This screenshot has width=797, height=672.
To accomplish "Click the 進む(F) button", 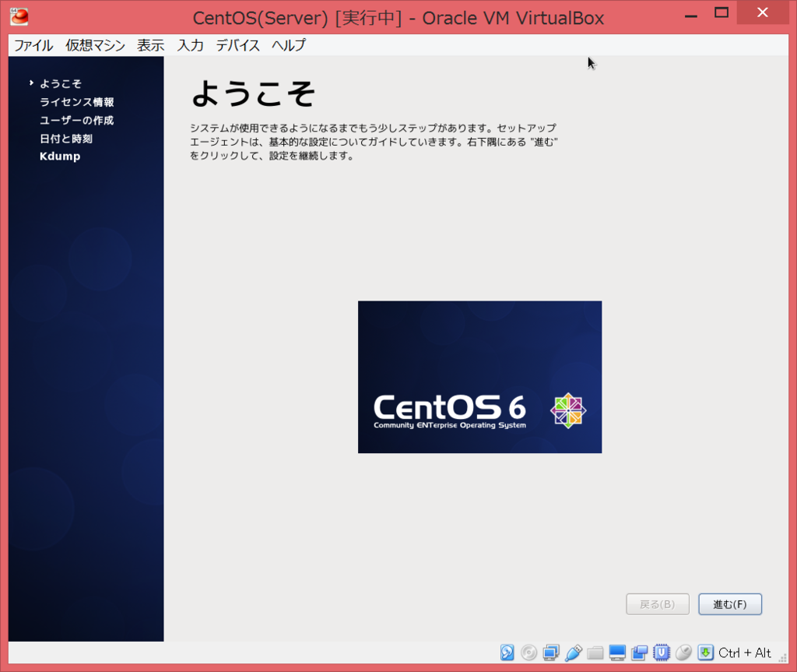I will (x=730, y=604).
